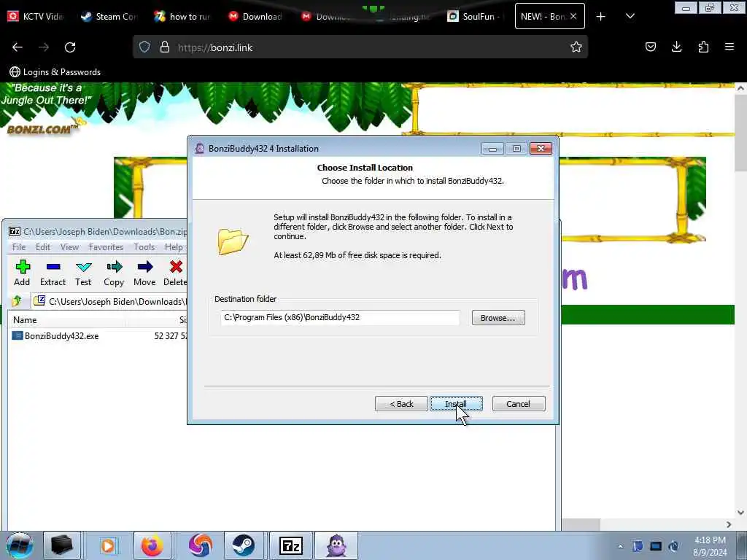Close the 'NEW! - Bonzi' tab

coord(573,16)
